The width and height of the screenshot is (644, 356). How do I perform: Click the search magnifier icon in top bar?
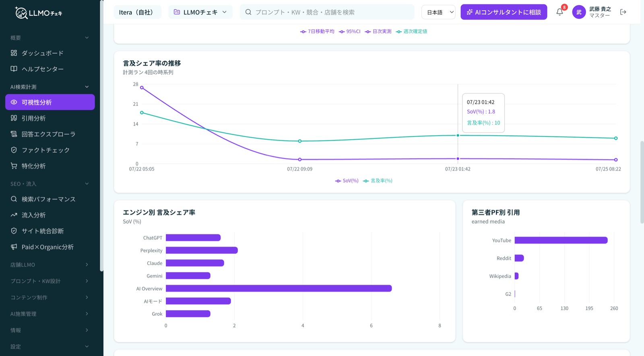(x=248, y=12)
